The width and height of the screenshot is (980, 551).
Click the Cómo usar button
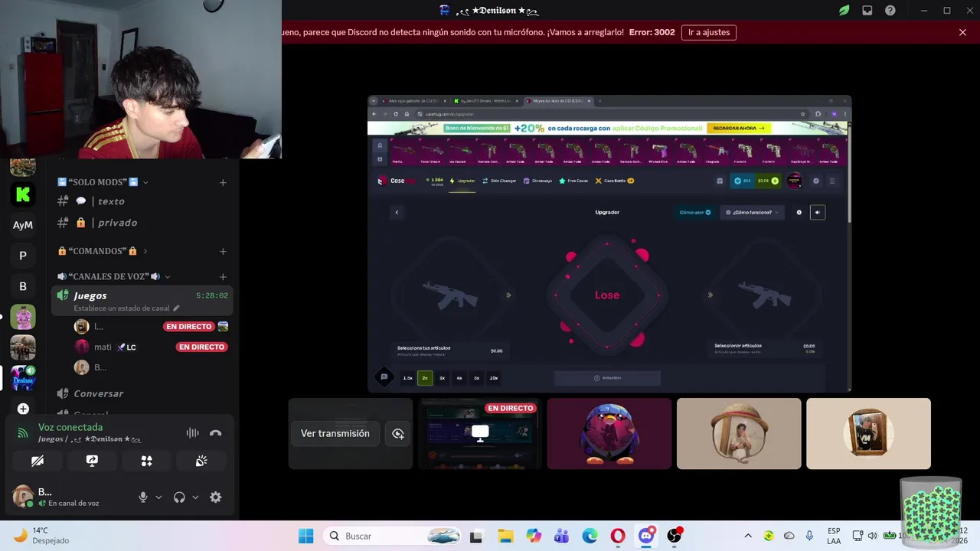coord(695,212)
